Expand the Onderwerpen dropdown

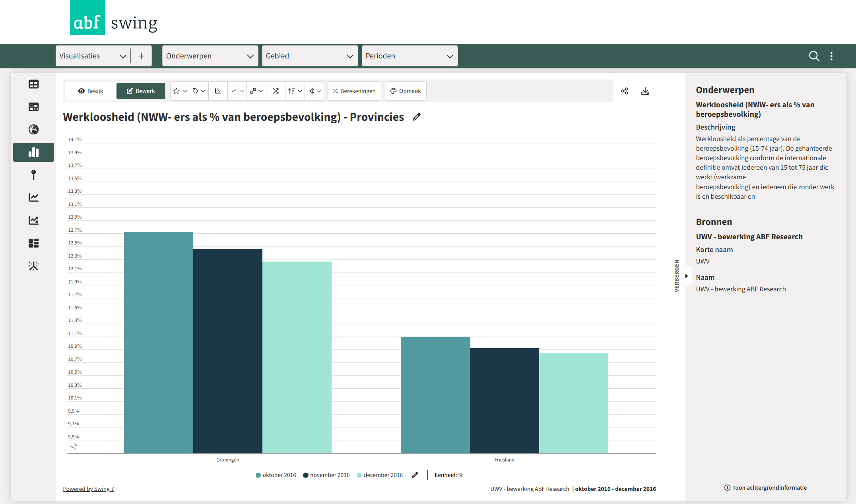point(210,56)
